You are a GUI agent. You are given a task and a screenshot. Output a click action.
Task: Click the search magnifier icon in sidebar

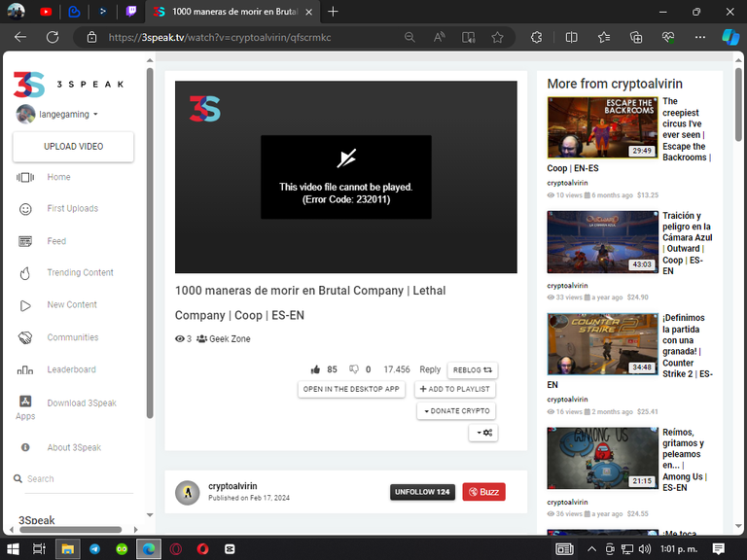(x=18, y=478)
